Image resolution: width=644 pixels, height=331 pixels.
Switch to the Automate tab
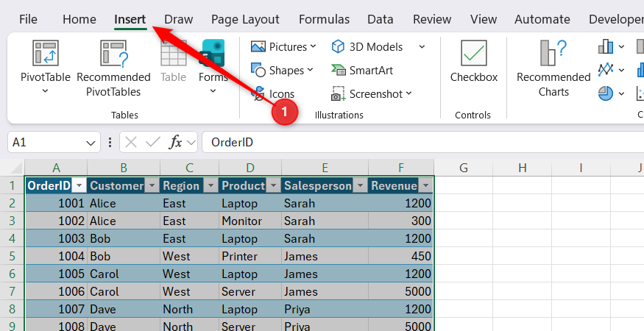pyautogui.click(x=542, y=19)
